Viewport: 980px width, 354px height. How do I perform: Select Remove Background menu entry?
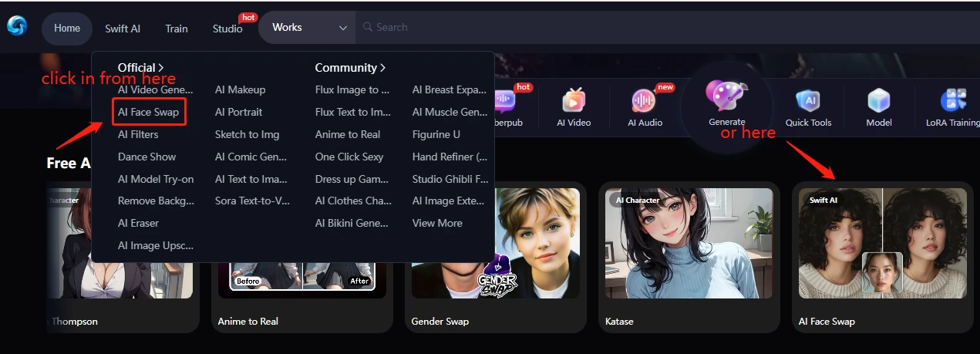click(156, 201)
